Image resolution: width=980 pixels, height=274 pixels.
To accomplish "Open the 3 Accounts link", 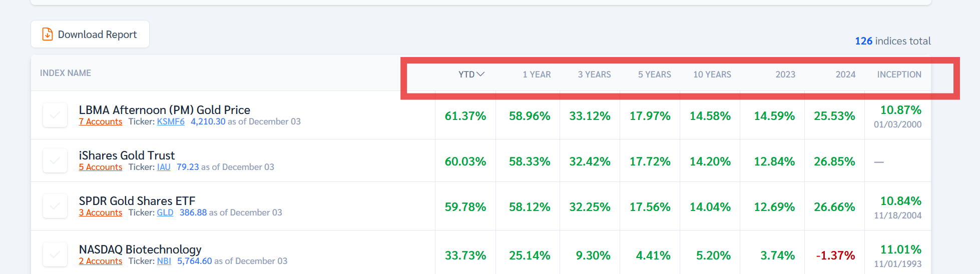I will click(x=101, y=212).
